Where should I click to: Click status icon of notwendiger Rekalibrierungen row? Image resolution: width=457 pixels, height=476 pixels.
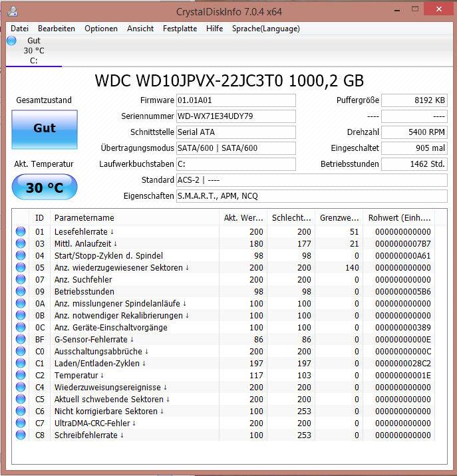click(21, 315)
